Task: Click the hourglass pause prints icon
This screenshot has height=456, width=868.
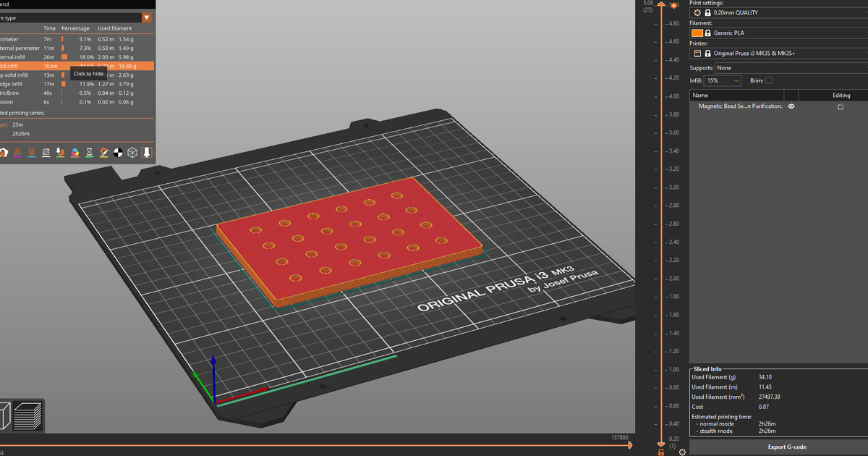Action: tap(89, 153)
